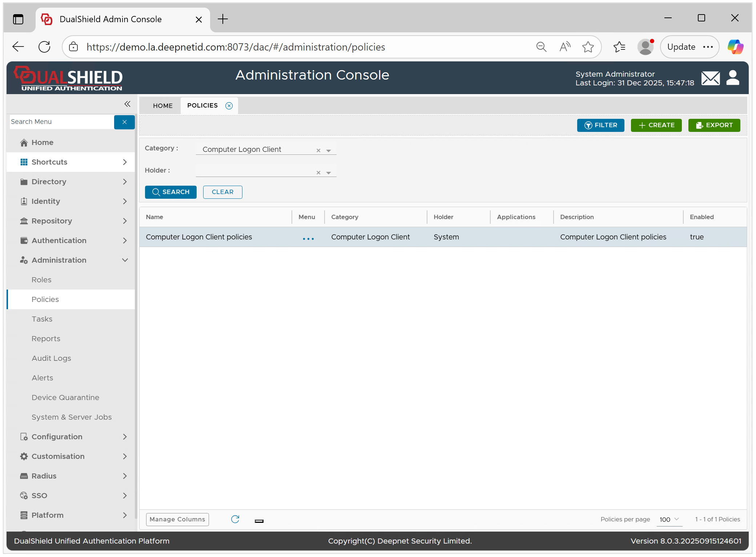Image resolution: width=756 pixels, height=557 pixels.
Task: Focus the Search Menu input field
Action: [x=61, y=122]
